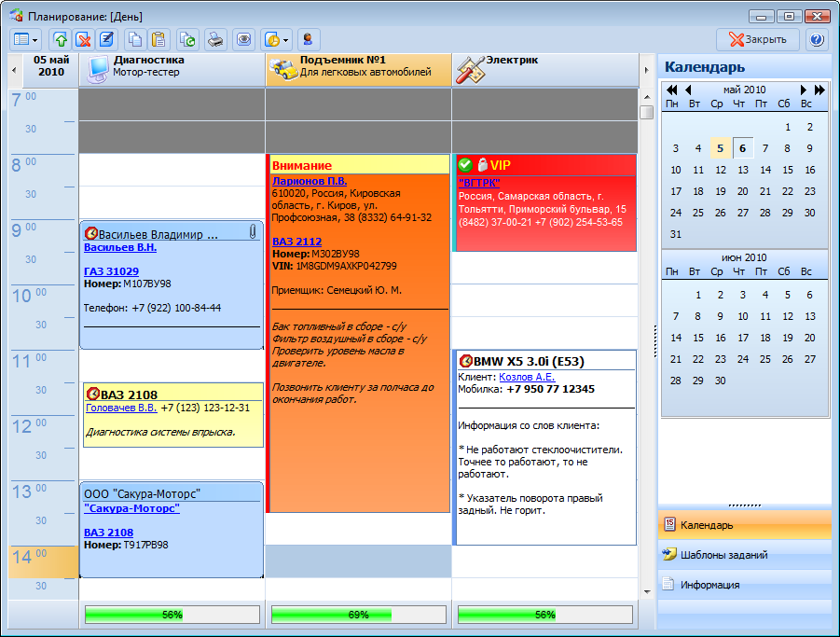Open the Васильев В.Н. client link
Image resolution: width=840 pixels, height=637 pixels.
120,247
